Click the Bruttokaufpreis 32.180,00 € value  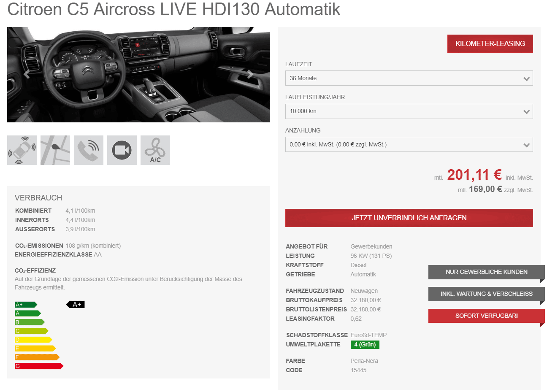(x=365, y=300)
